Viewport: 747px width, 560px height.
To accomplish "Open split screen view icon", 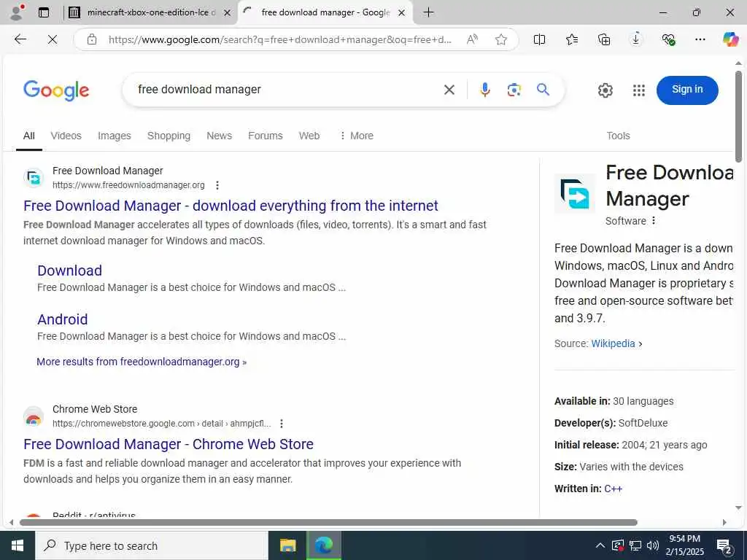I will click(x=539, y=39).
